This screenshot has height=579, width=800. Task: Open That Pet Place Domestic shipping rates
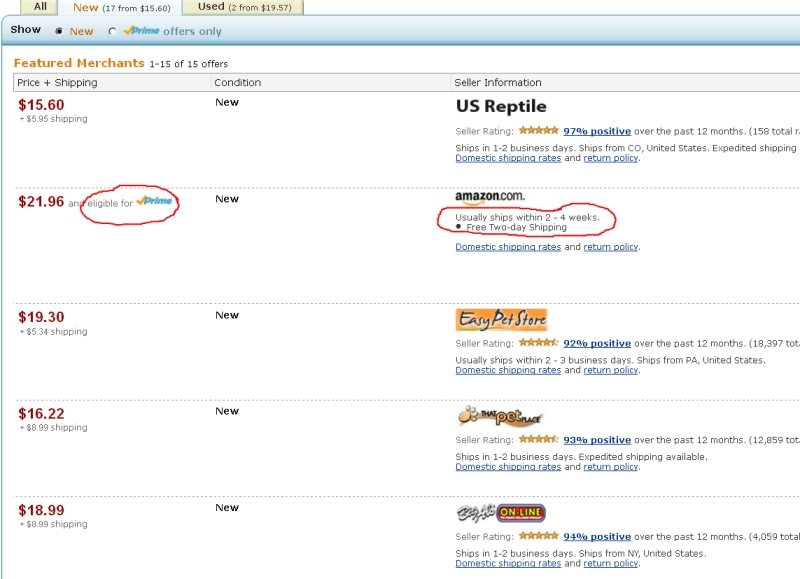click(x=508, y=467)
